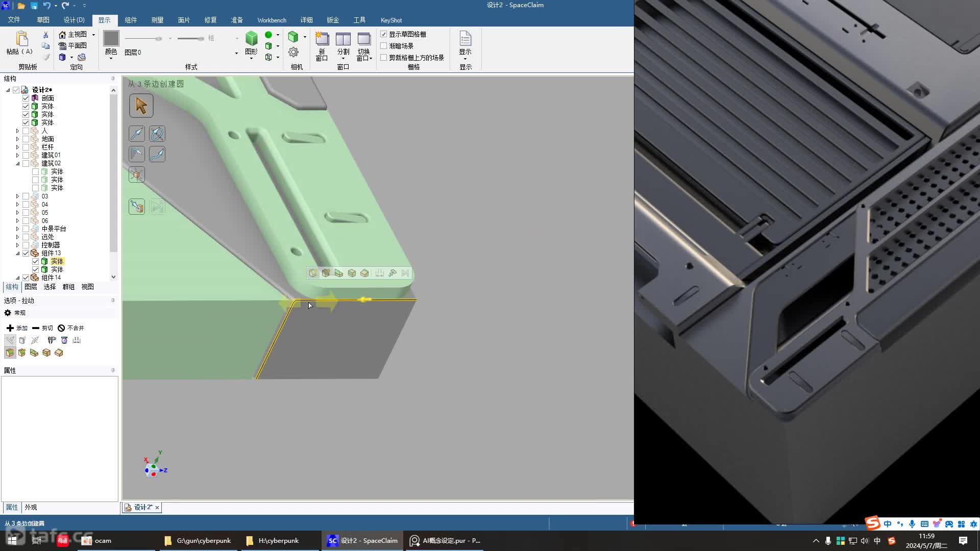The height and width of the screenshot is (551, 980).
Task: Click the ruler/caliper icon in pull options
Action: point(52,340)
